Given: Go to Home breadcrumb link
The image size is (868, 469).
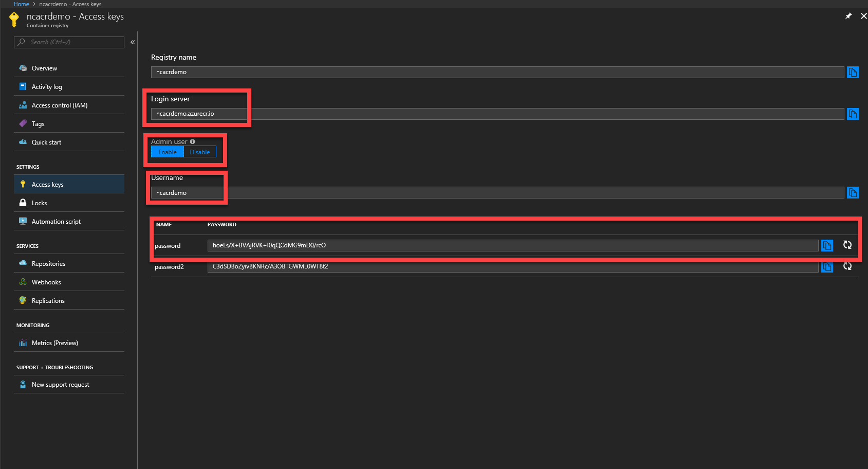Looking at the screenshot, I should click(x=22, y=4).
